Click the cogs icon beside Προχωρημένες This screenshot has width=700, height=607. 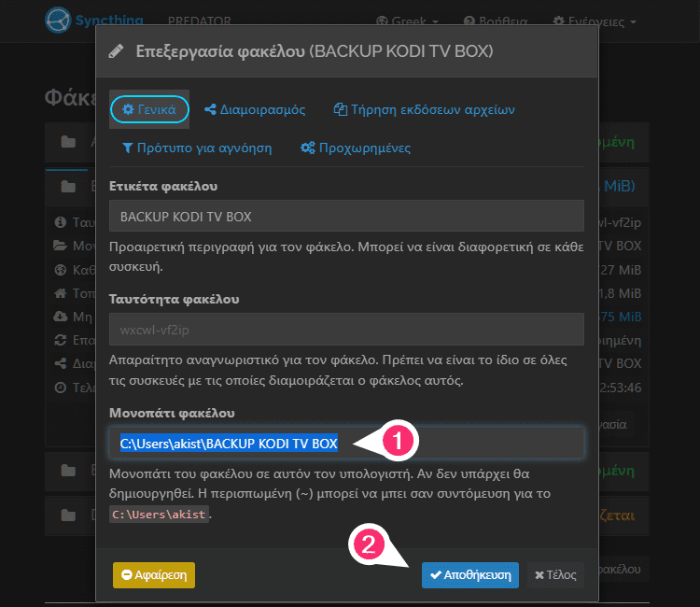[x=308, y=148]
